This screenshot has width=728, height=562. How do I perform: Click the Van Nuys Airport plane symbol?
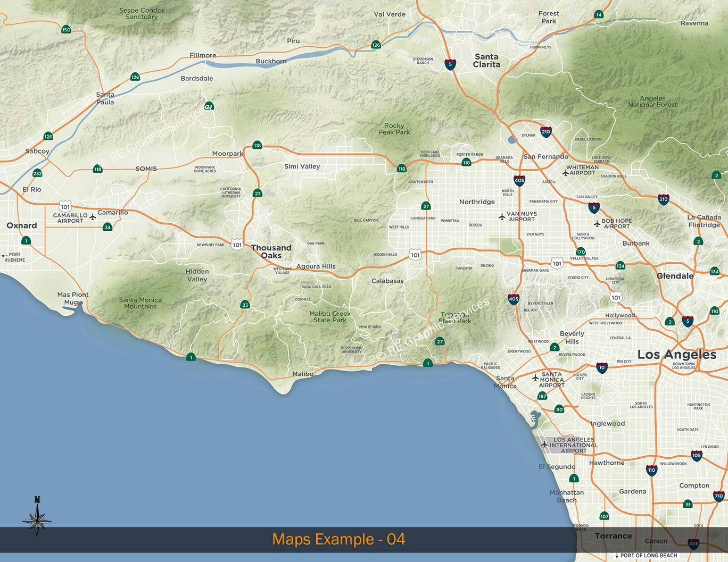tap(502, 216)
